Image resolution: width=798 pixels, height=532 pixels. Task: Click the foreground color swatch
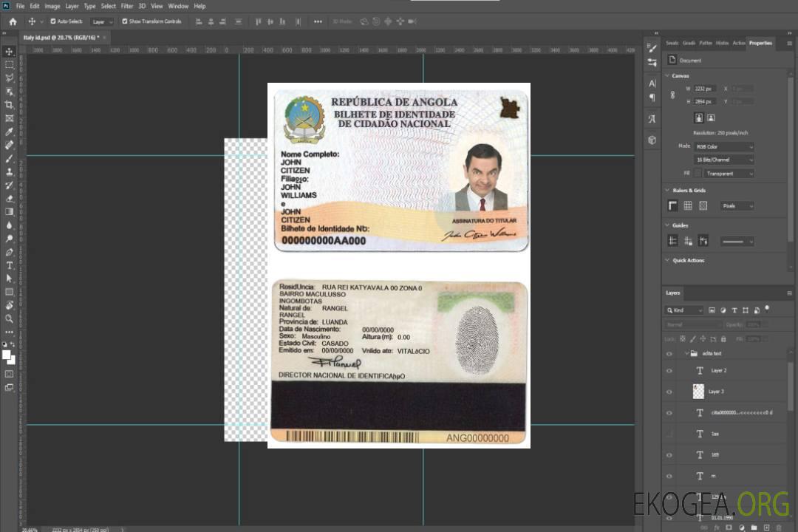tap(6, 355)
